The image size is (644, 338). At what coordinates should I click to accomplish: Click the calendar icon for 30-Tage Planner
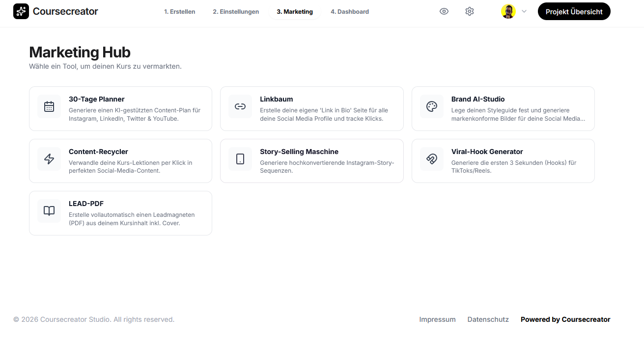point(49,106)
